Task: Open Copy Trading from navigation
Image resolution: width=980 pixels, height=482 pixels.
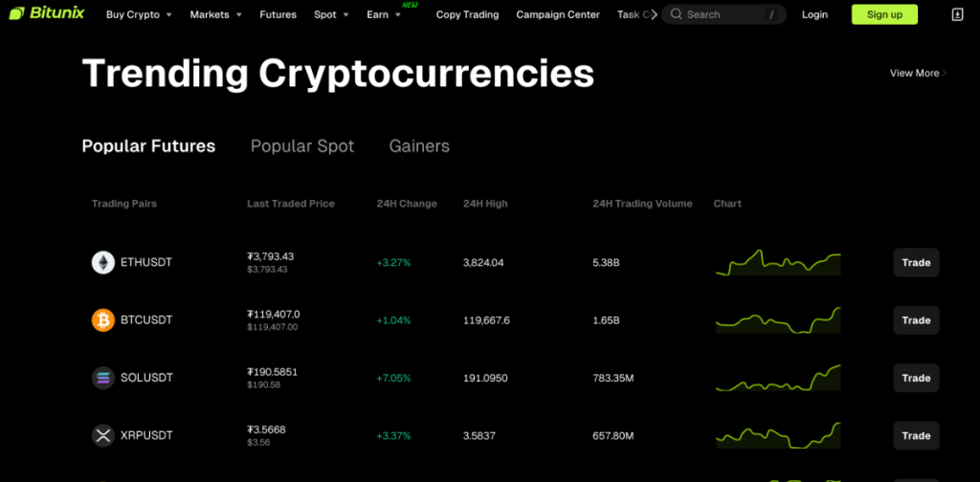Action: (467, 14)
